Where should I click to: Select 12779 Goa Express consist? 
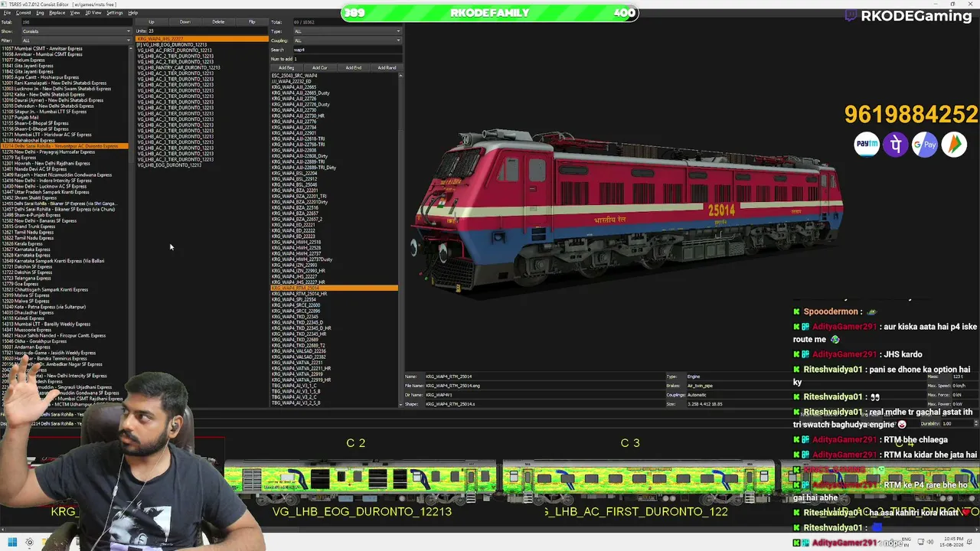pos(65,284)
